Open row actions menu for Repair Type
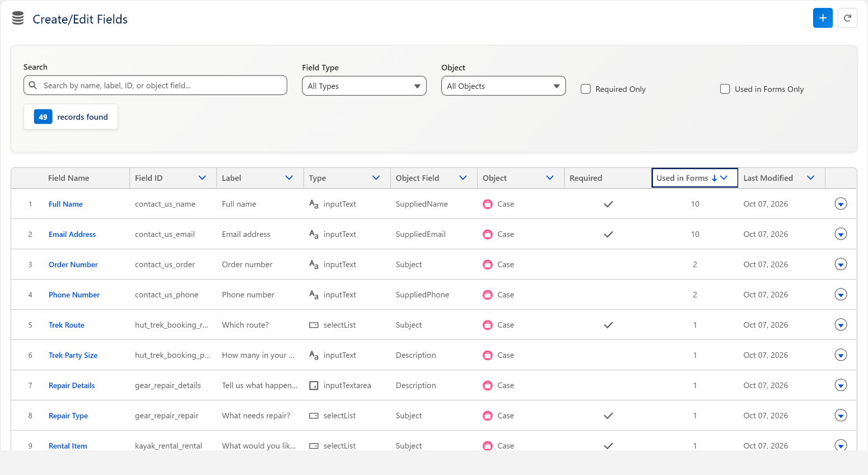This screenshot has height=475, width=868. coord(841,416)
